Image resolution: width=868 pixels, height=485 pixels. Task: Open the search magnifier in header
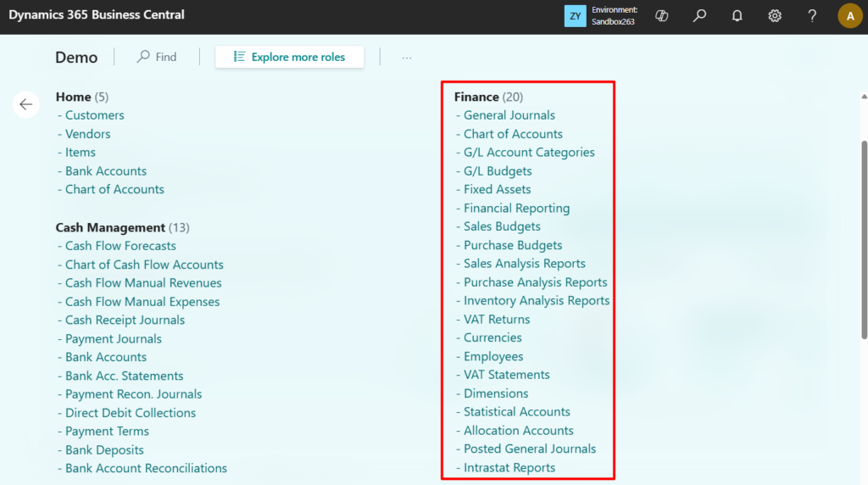coord(699,15)
